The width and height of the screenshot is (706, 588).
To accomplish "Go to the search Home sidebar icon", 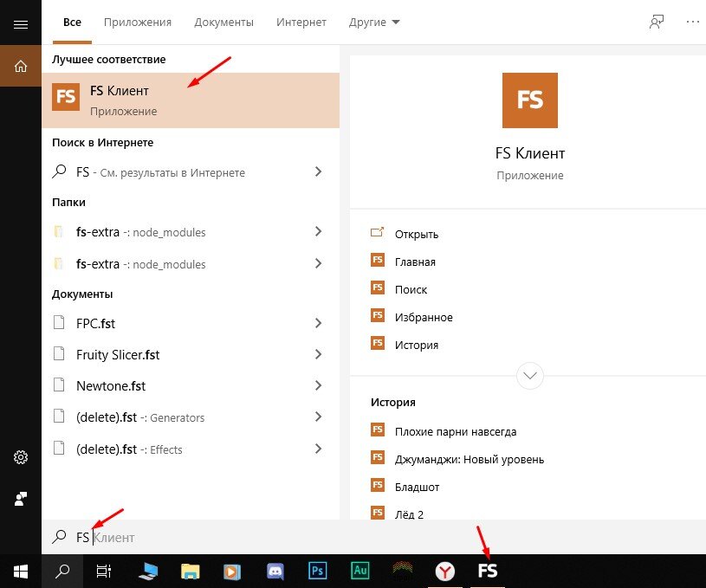I will 21,66.
